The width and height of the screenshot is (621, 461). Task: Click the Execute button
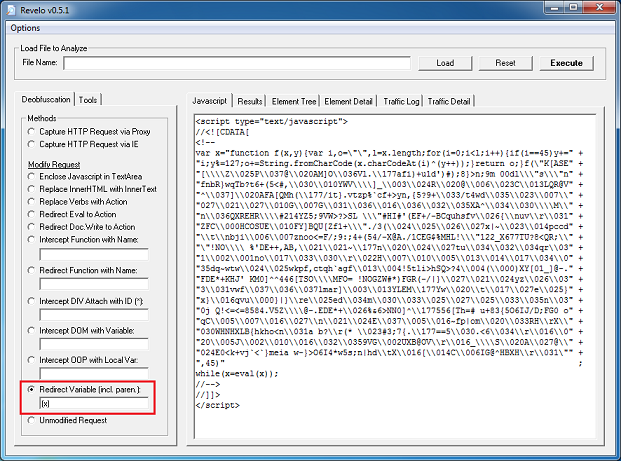point(567,63)
